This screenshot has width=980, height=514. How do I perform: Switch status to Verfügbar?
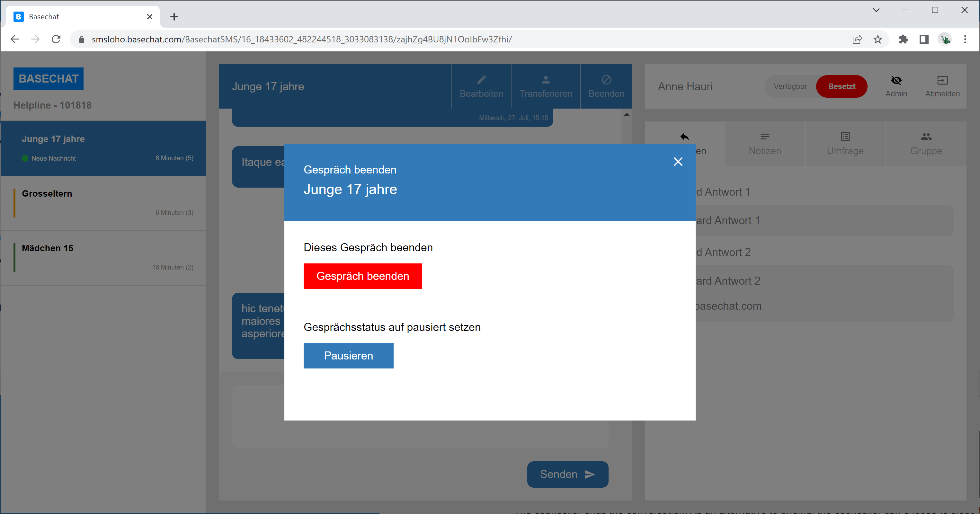click(x=790, y=86)
